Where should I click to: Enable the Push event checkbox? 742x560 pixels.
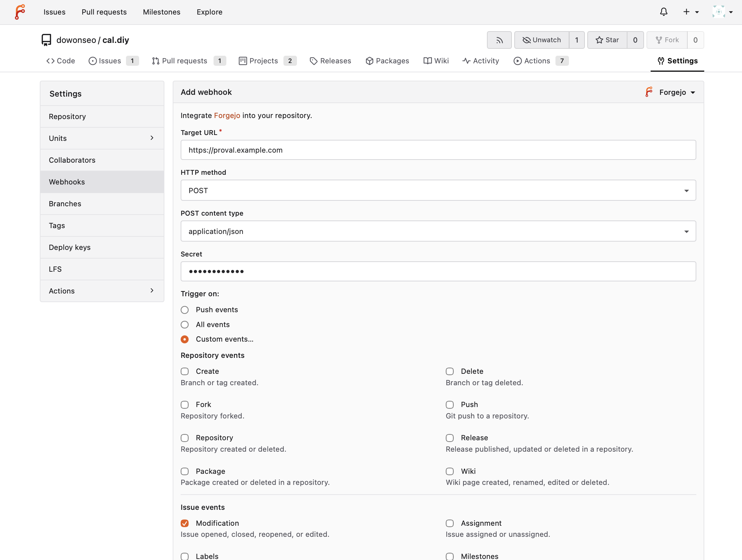coord(450,405)
